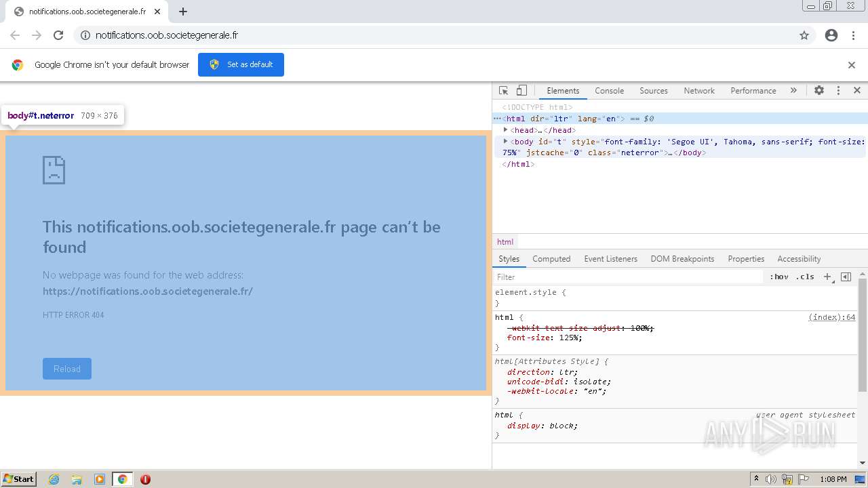Click the html breadcrumb item

coord(505,242)
